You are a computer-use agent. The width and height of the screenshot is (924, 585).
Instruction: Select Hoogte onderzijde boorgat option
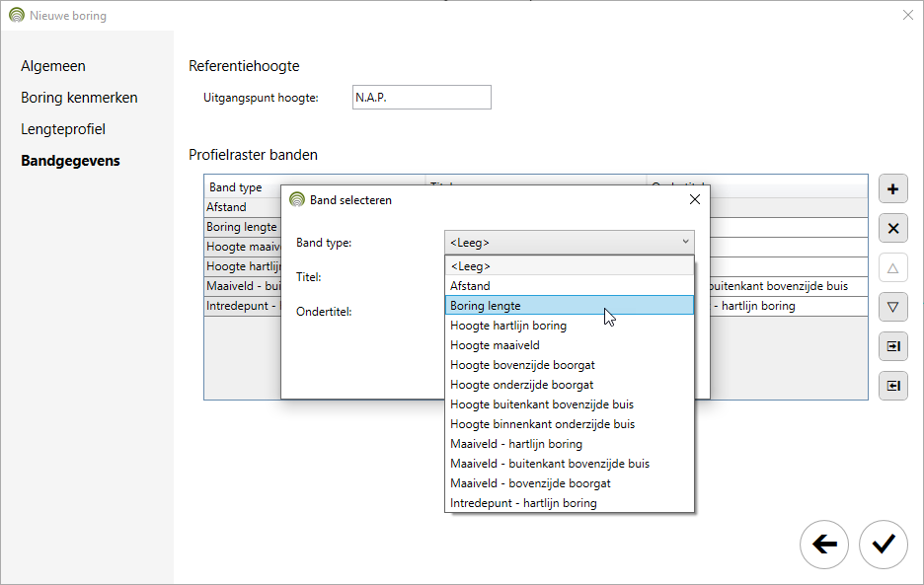570,384
